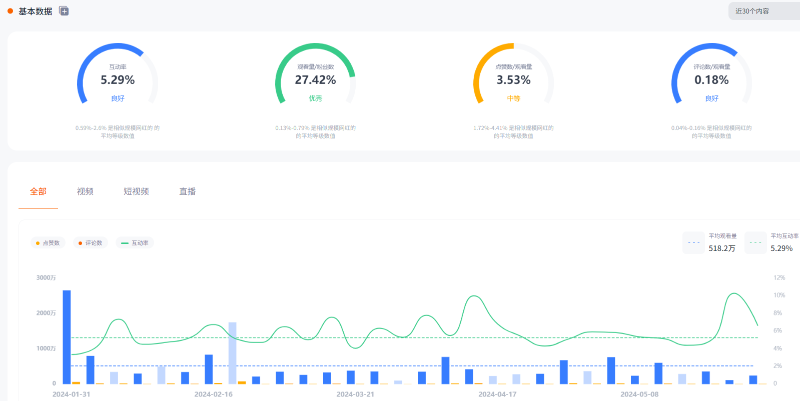
Task: Toggle the 点赞数 legend series
Action: [47, 243]
